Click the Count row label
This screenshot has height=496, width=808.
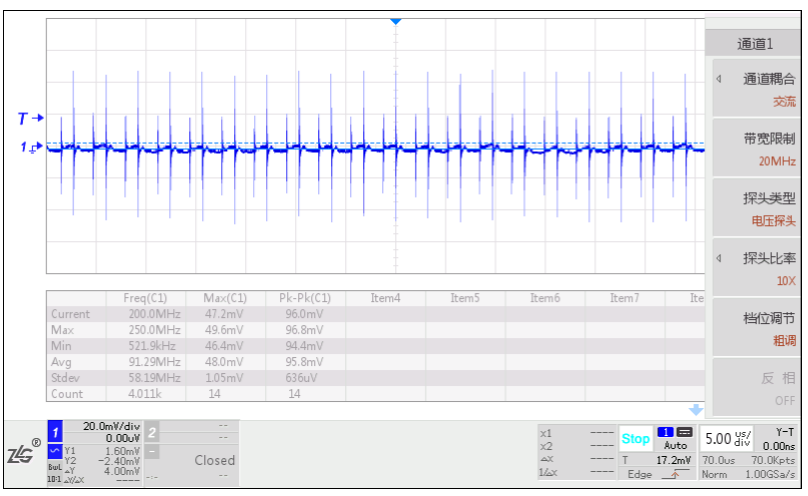pyautogui.click(x=67, y=394)
